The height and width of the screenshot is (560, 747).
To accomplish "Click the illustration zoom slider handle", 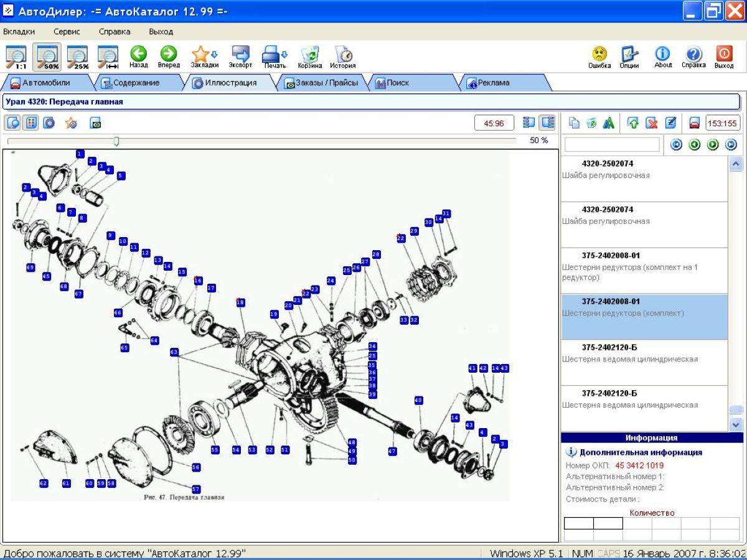I will coord(116,142).
